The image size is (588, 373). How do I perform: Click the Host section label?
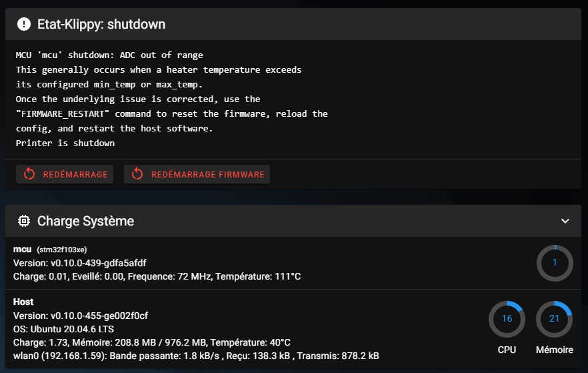23,302
